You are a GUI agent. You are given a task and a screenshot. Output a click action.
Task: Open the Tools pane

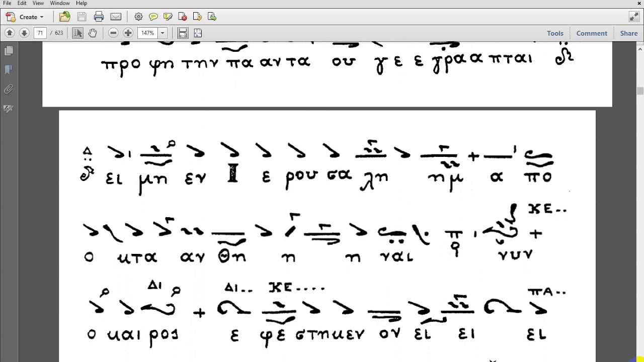click(555, 33)
